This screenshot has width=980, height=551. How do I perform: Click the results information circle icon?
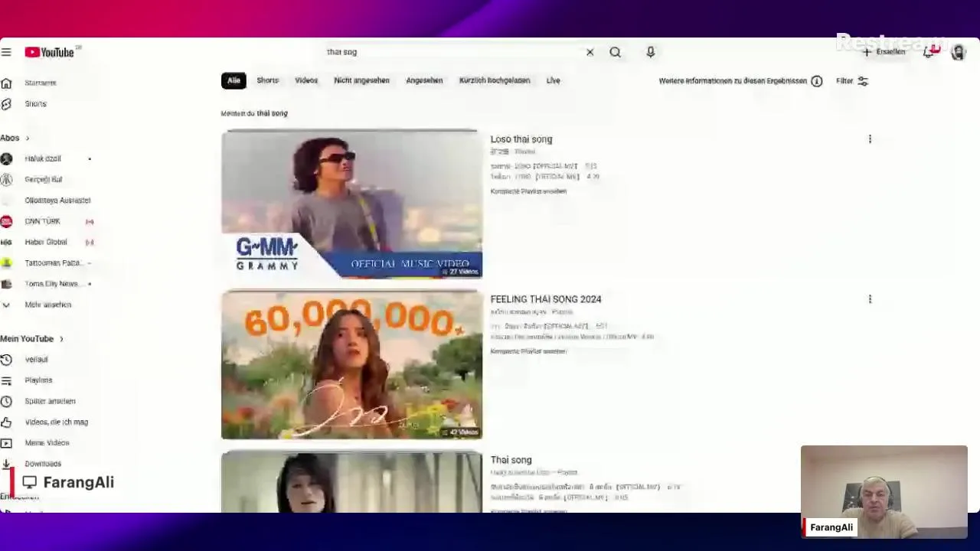817,81
